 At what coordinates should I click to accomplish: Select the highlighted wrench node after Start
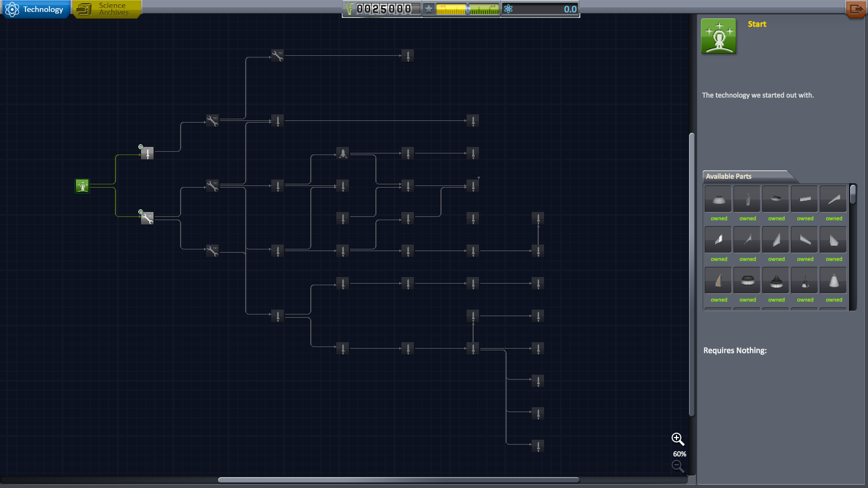click(147, 219)
